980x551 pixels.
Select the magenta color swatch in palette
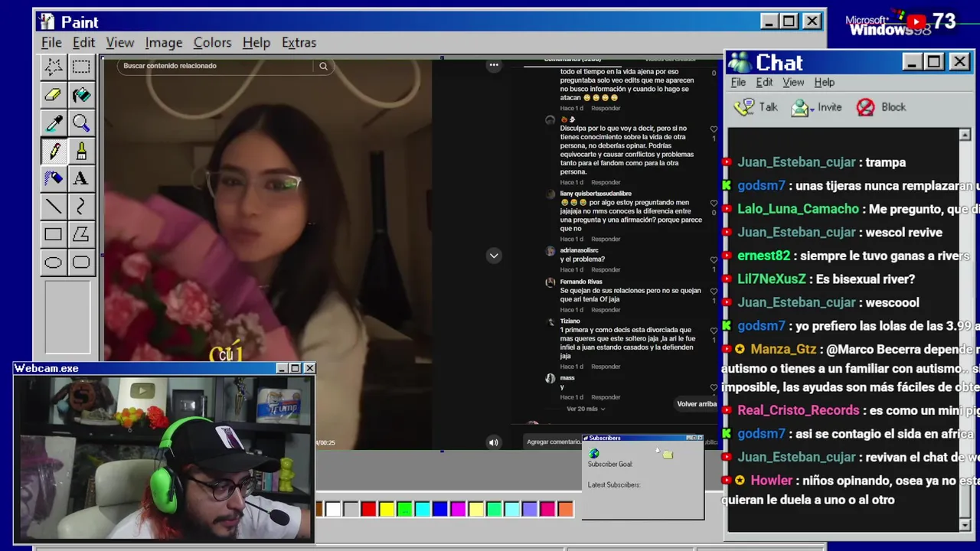pyautogui.click(x=458, y=509)
